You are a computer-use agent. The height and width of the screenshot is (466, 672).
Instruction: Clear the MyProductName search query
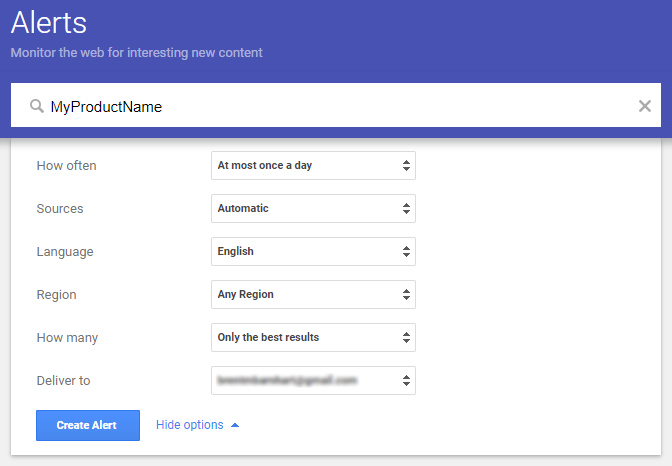pyautogui.click(x=645, y=106)
